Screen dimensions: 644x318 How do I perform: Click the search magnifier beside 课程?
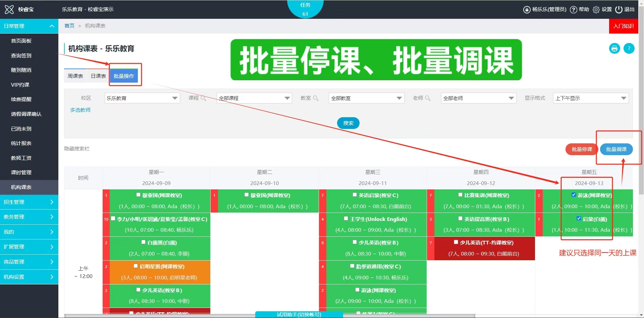point(203,98)
